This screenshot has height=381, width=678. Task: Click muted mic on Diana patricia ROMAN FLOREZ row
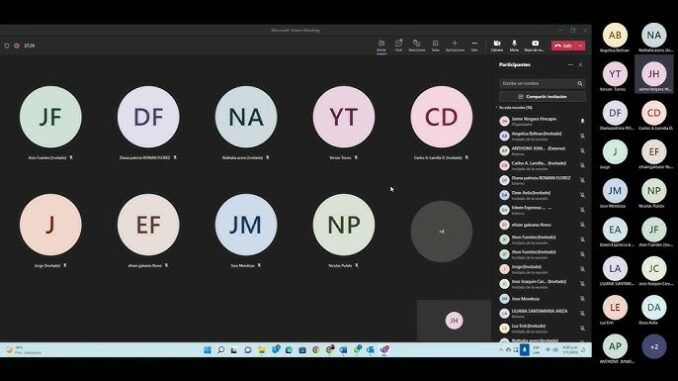(x=582, y=180)
